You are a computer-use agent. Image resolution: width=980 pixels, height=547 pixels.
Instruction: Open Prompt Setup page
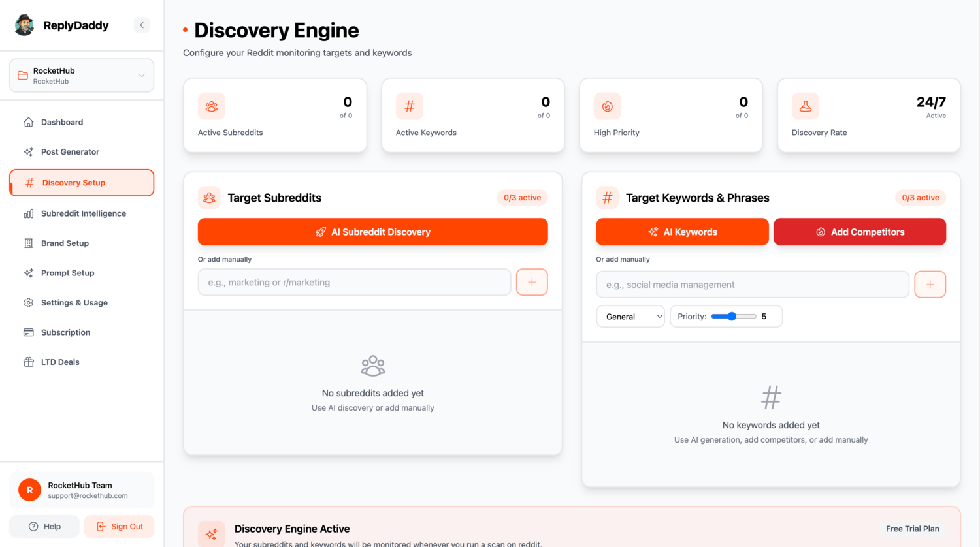[82, 273]
